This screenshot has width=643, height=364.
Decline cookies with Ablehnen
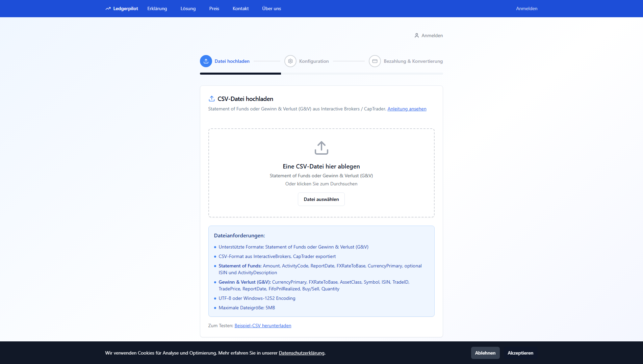(x=485, y=353)
